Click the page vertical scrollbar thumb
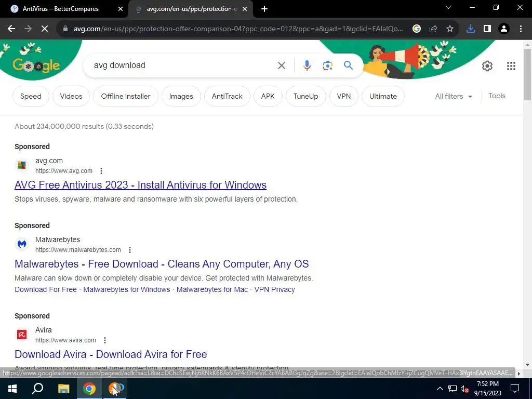 pos(527,75)
